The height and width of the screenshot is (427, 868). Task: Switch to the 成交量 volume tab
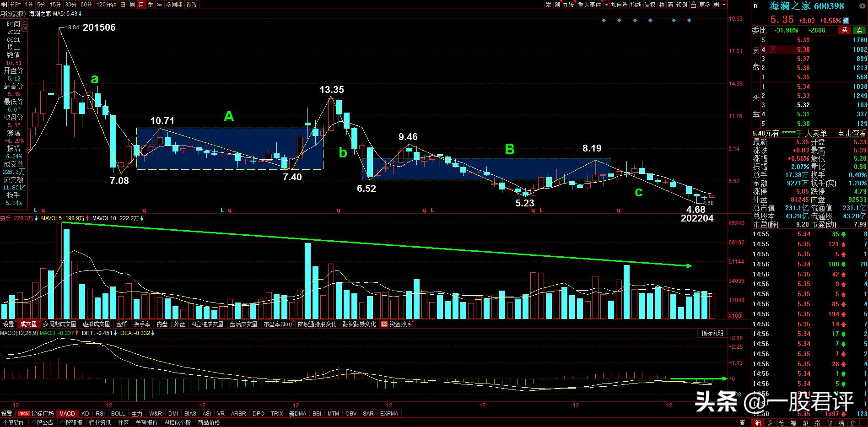coord(29,324)
